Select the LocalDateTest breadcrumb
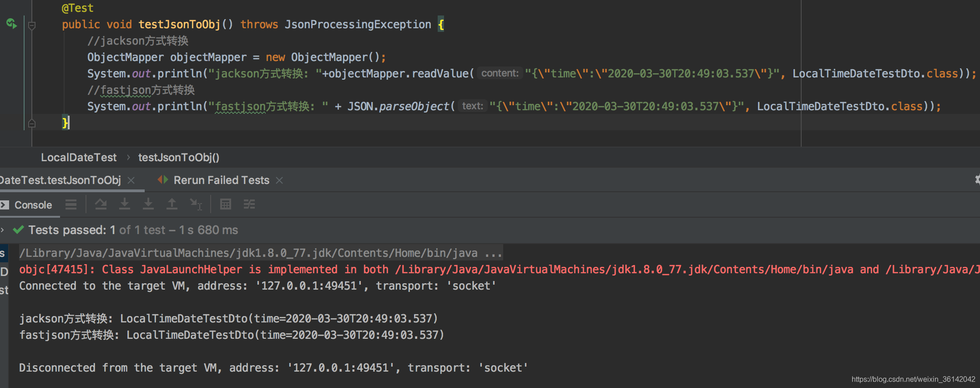 (79, 158)
